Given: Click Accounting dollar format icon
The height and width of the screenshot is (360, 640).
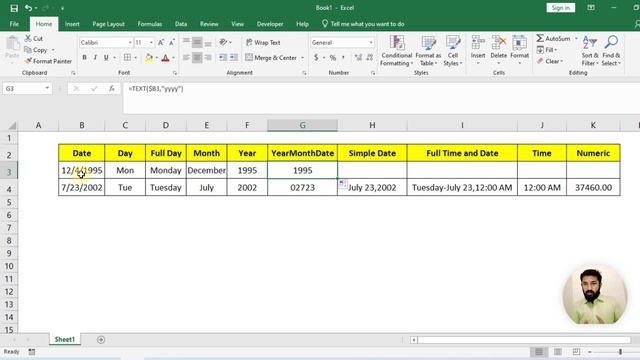Looking at the screenshot, I should pos(316,58).
